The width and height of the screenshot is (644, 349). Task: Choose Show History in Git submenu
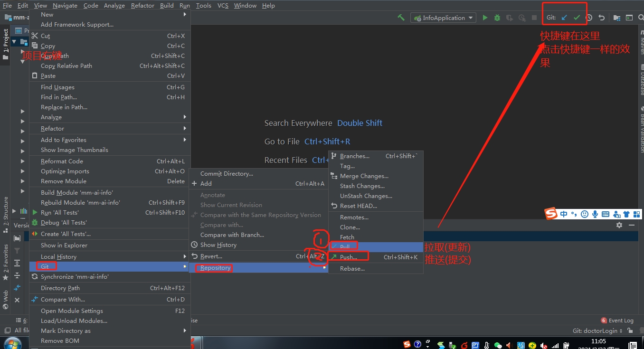point(259,245)
